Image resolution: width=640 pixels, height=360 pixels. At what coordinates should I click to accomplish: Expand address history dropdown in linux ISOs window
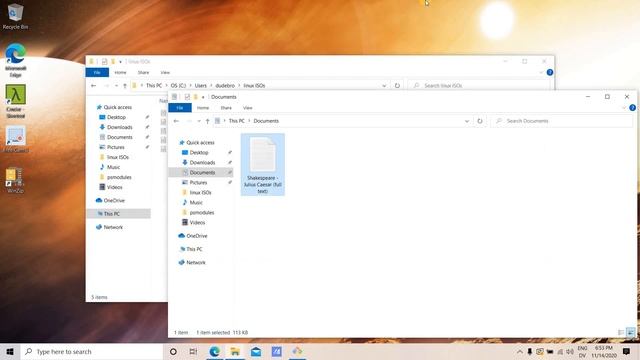[x=384, y=85]
